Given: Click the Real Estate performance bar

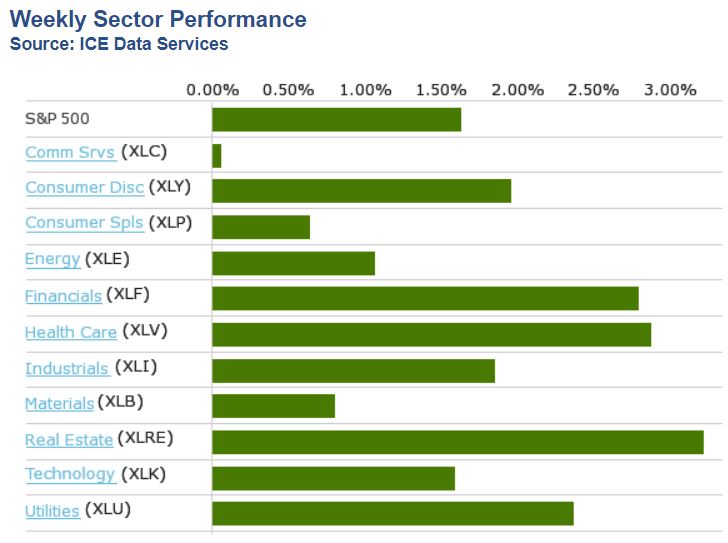Looking at the screenshot, I should pos(457,442).
